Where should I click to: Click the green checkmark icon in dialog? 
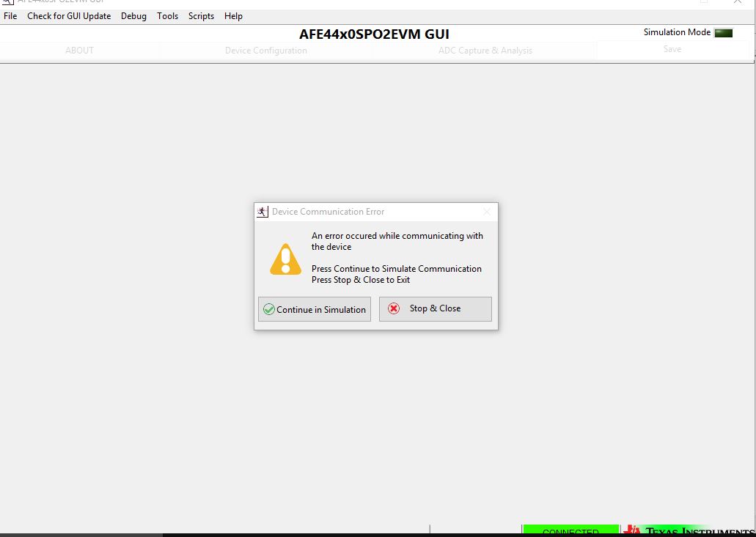coord(269,310)
